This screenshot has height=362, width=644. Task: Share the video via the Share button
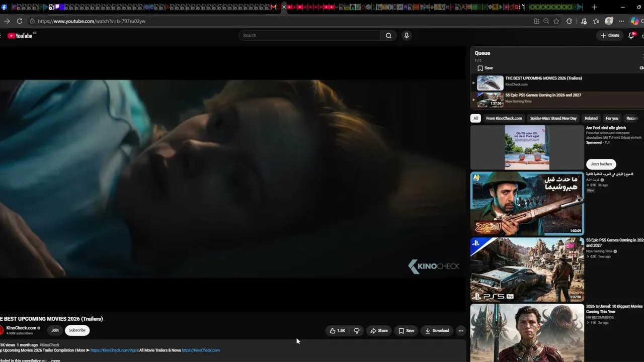click(379, 331)
